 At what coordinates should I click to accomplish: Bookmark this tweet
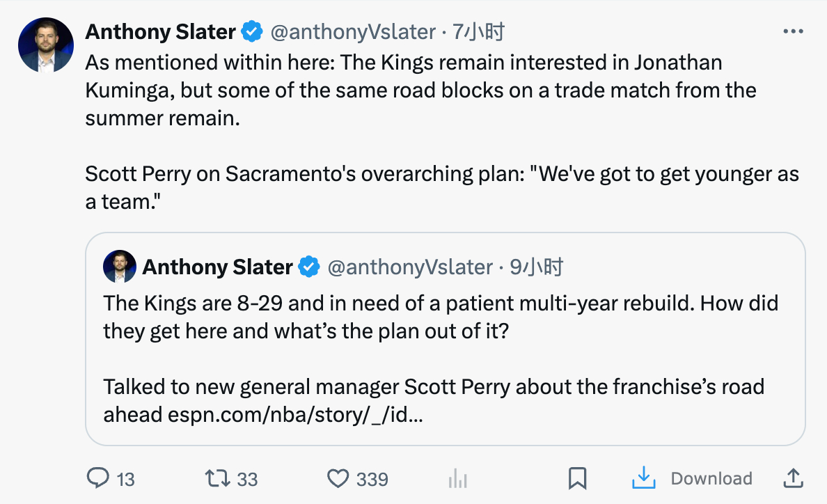click(577, 478)
